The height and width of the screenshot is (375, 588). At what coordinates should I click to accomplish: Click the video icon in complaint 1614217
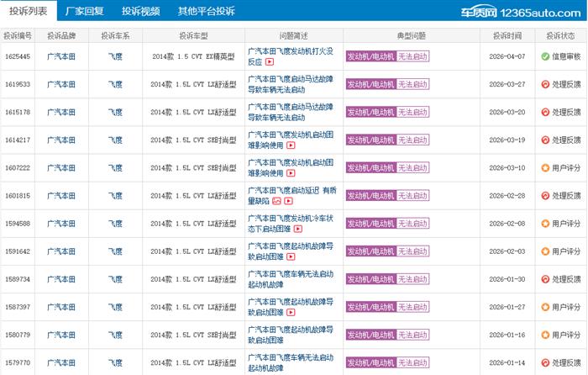click(291, 145)
